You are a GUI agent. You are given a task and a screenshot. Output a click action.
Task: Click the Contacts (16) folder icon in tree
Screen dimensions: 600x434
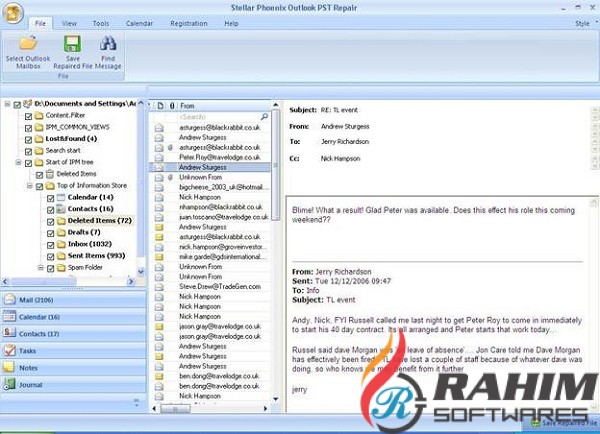[x=61, y=209]
